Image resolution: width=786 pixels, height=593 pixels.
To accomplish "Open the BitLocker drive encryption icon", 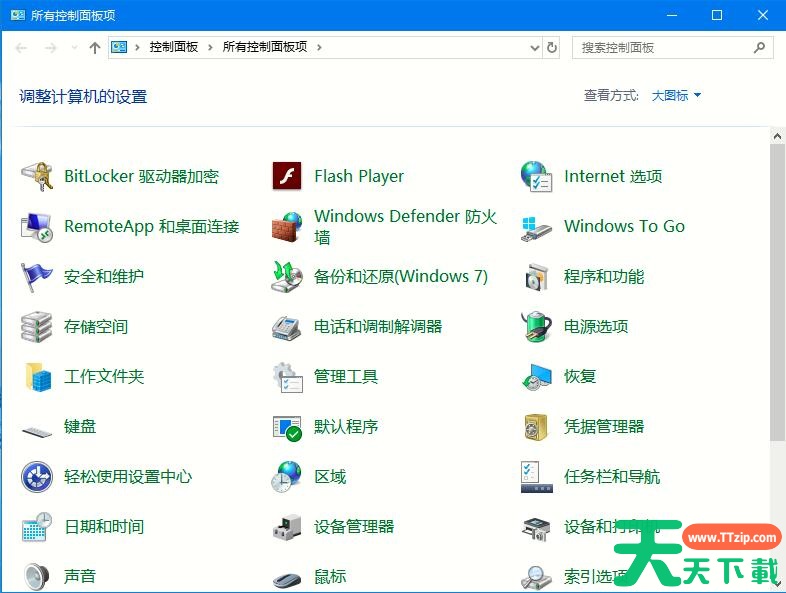I will [37, 177].
